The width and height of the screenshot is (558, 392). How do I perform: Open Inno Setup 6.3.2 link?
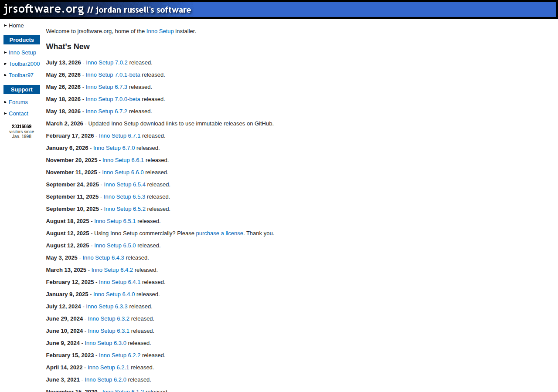109,319
